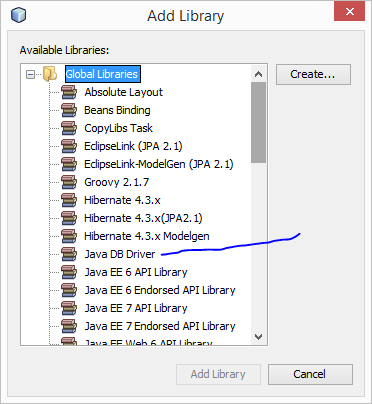Click the Absolute Layout library icon
This screenshot has height=404, width=372.
[x=69, y=92]
